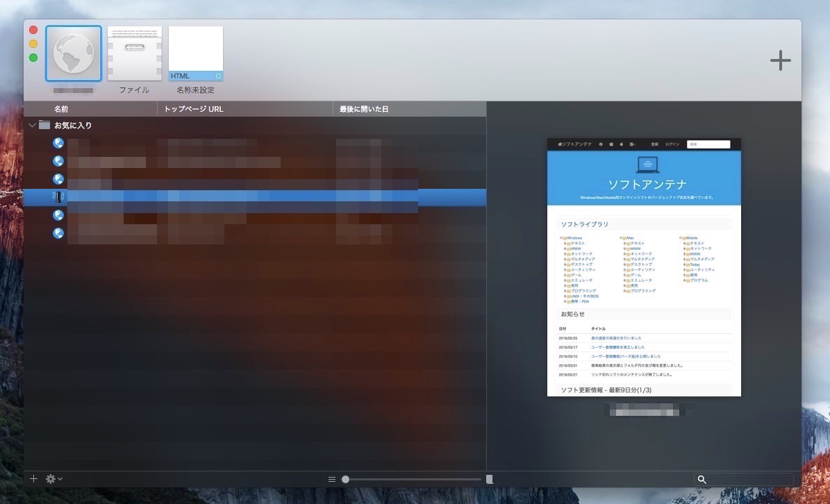830x504 pixels.
Task: Close the window with the red button
Action: 33,30
